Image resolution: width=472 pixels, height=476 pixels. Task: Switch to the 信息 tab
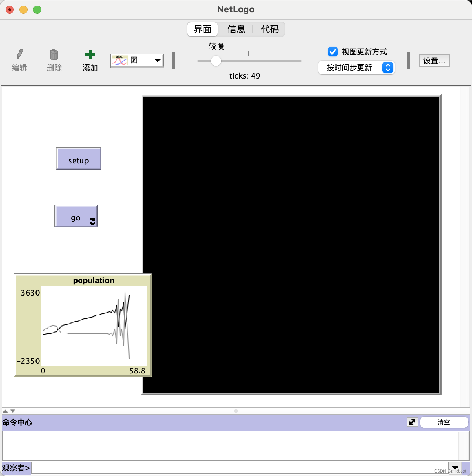(x=236, y=29)
